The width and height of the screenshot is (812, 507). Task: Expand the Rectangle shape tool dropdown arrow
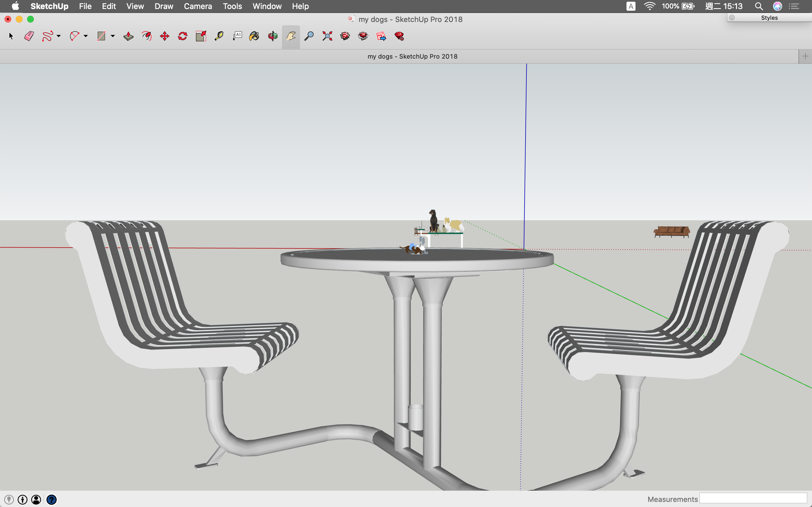(113, 36)
